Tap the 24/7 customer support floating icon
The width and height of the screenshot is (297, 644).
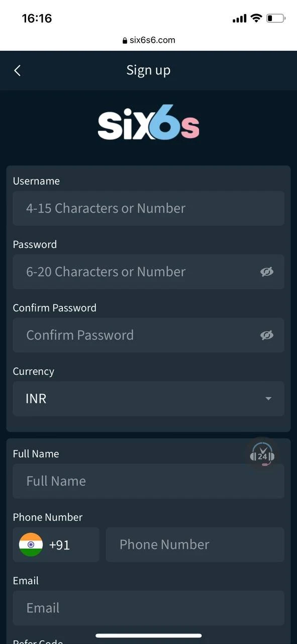(262, 454)
